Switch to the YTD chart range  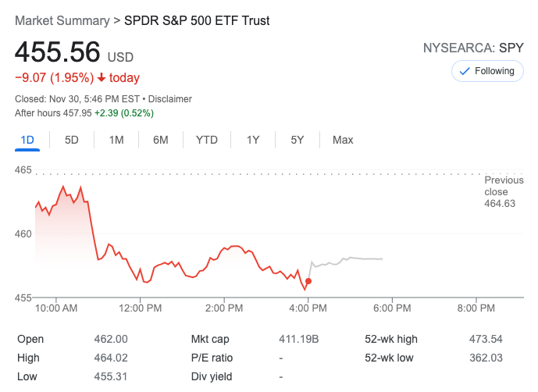click(207, 141)
